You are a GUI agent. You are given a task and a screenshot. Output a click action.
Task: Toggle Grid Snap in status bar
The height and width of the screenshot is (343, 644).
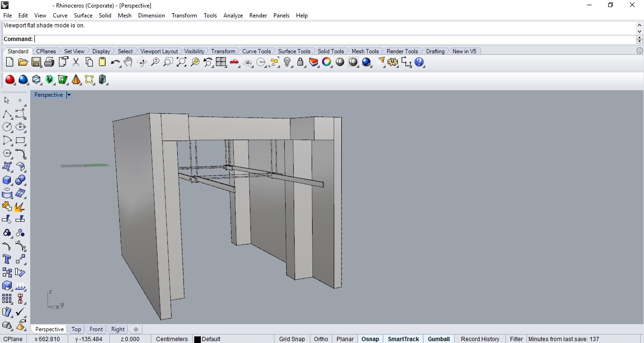292,339
